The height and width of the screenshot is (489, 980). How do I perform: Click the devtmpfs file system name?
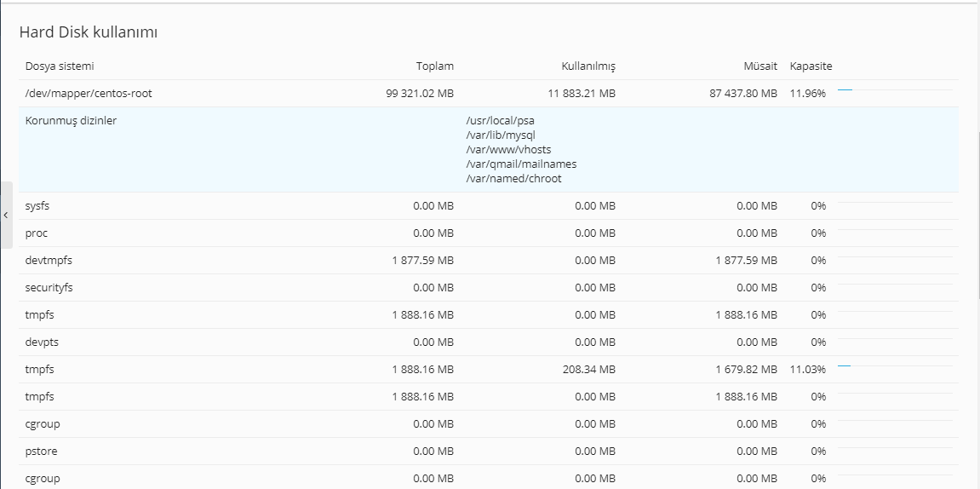point(49,260)
